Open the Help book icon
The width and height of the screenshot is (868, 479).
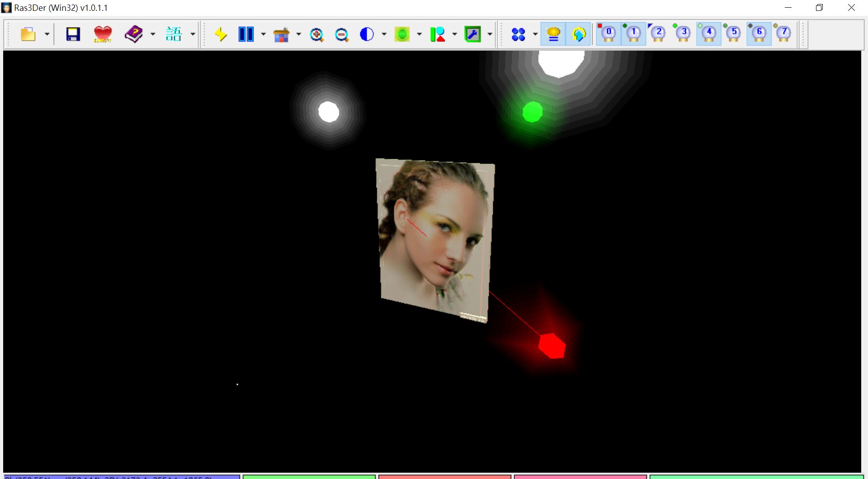click(x=133, y=34)
